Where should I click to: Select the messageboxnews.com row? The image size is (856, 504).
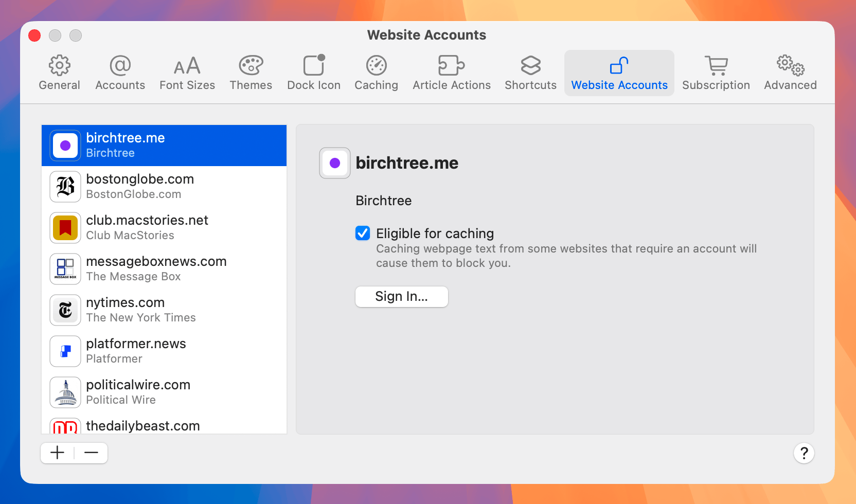pyautogui.click(x=164, y=269)
